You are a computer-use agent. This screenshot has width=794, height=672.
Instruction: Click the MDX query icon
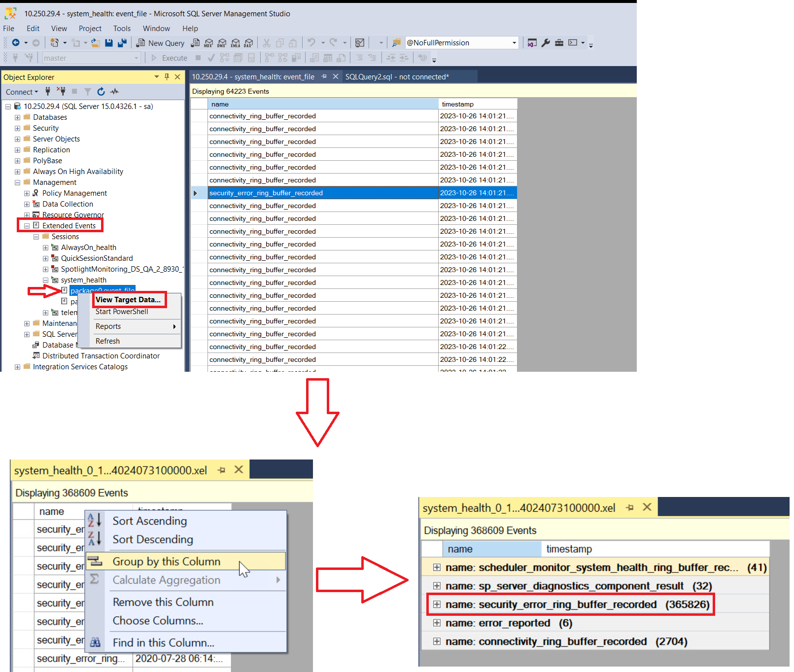(x=209, y=43)
